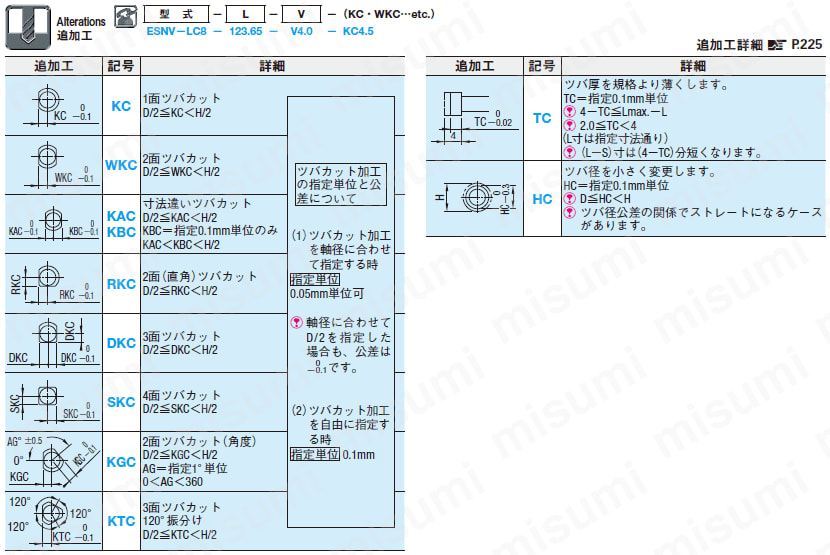Click the right table 詳細 header

(693, 66)
